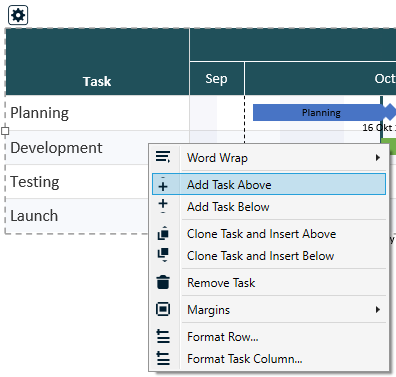Screen dimensions: 396x377
Task: Select the blue Planning Gantt bar
Action: [x=318, y=113]
